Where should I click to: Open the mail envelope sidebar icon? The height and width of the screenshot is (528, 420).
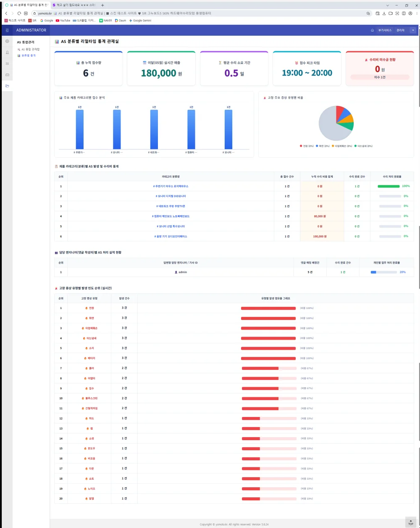7,75
